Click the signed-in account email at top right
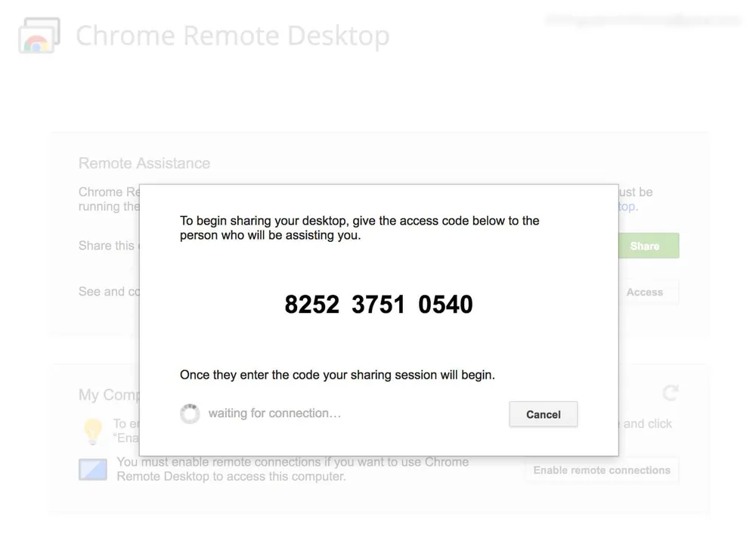The image size is (756, 560). 643,21
